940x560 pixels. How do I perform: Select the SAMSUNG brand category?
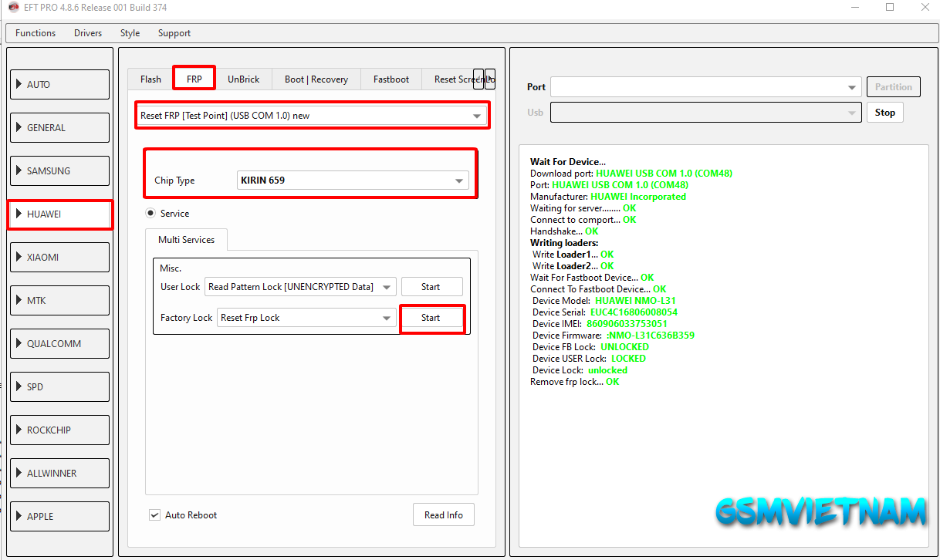[60, 170]
